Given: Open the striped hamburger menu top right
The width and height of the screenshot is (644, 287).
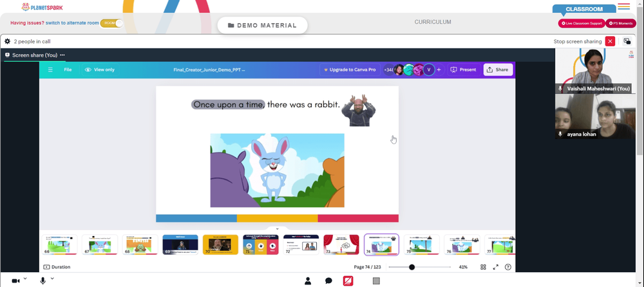Looking at the screenshot, I should pyautogui.click(x=623, y=6).
